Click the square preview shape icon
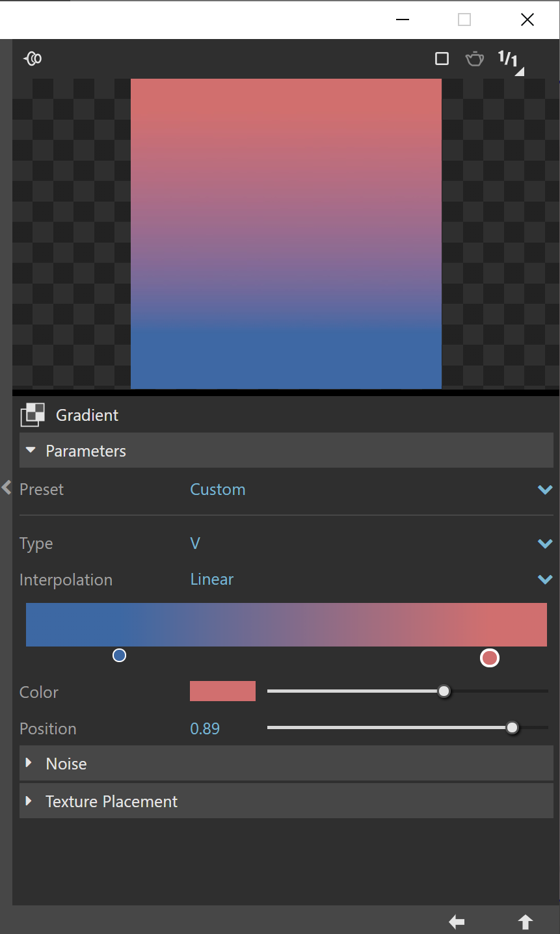560x934 pixels. point(442,59)
